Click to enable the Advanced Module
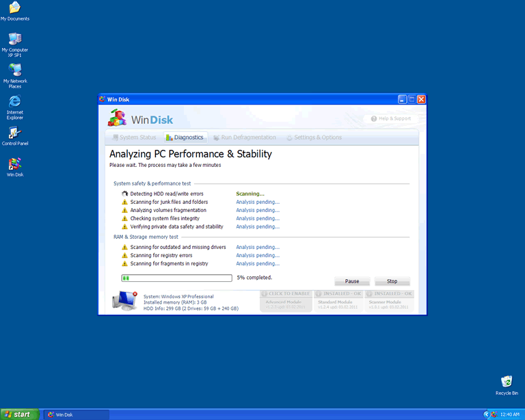Viewport: 525px width, 420px height. (286, 301)
